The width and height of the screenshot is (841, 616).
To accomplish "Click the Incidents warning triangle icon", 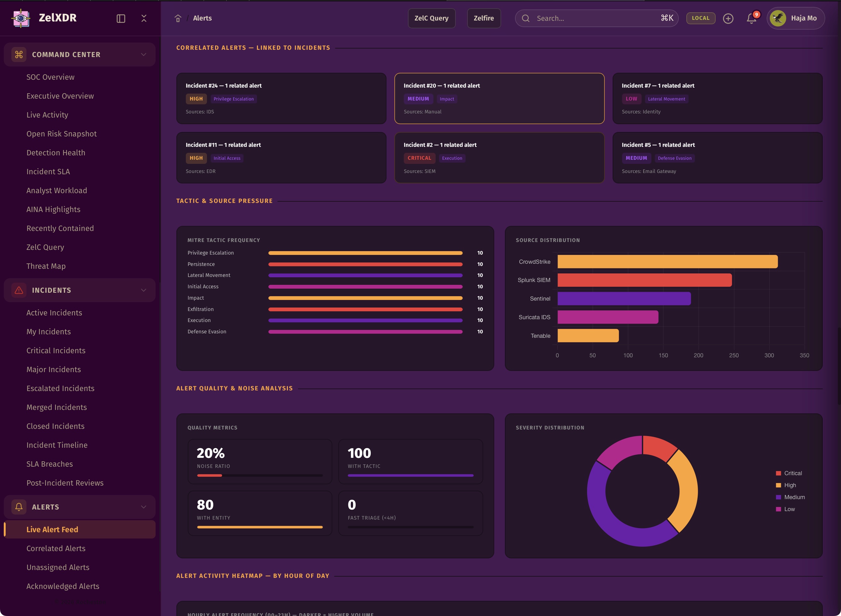I will tap(19, 290).
